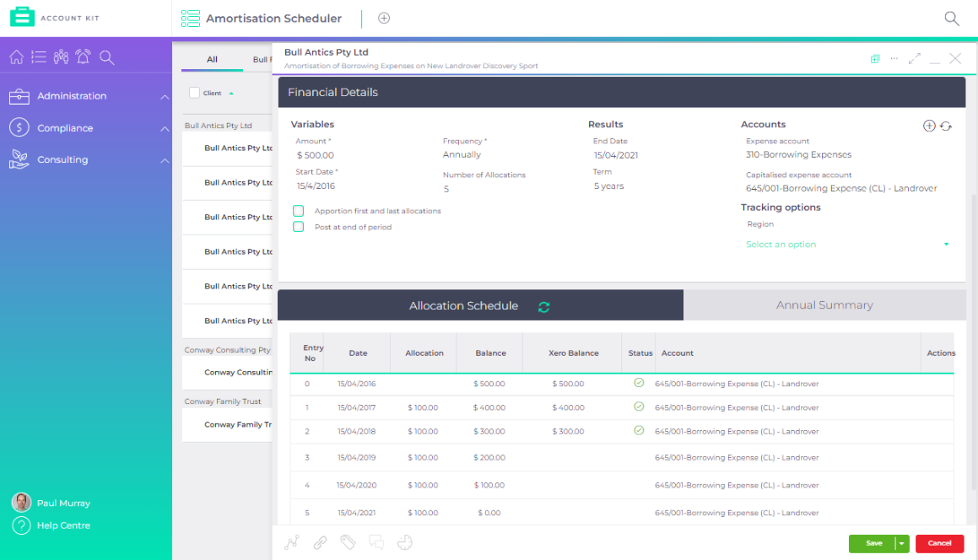Open the link attachment icon in footer
The height and width of the screenshot is (560, 978).
click(320, 542)
